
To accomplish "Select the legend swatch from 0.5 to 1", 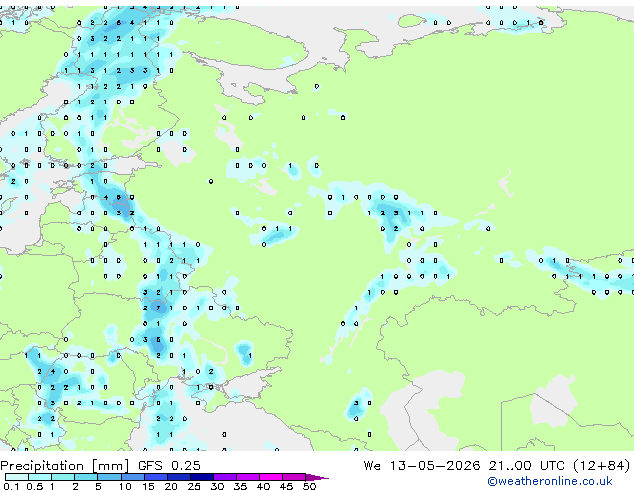I will tap(40, 477).
